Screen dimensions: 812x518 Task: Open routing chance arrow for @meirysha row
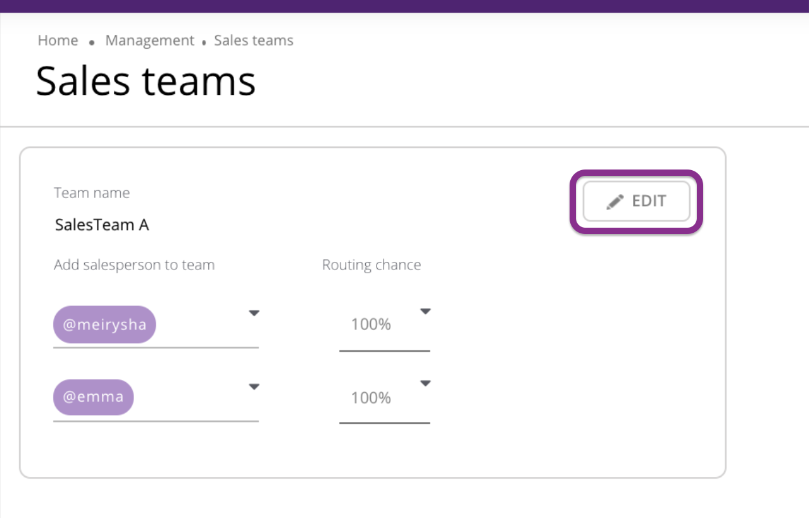coord(425,311)
